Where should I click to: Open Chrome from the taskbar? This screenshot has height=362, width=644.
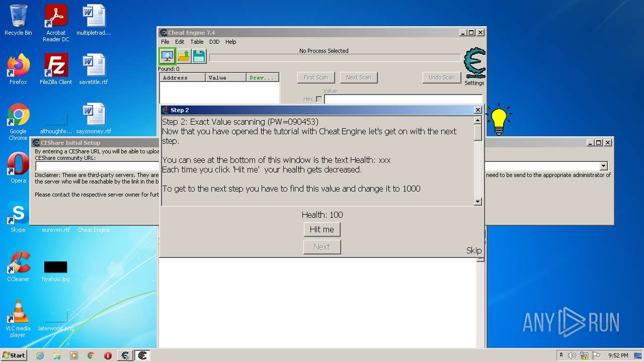pos(91,355)
